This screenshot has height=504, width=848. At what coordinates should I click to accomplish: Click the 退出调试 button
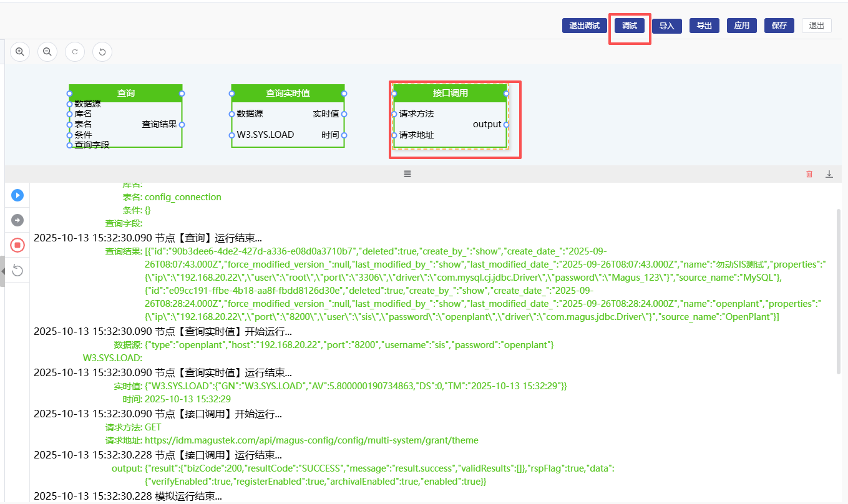(585, 26)
